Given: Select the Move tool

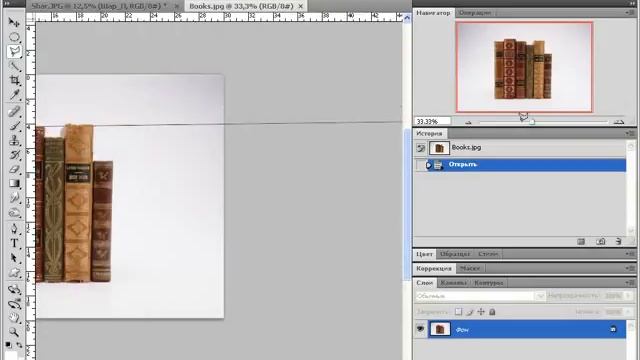Looking at the screenshot, I should point(14,22).
